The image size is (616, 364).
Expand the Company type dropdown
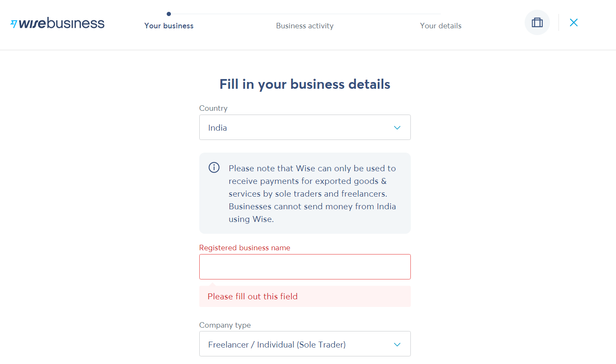click(x=305, y=344)
